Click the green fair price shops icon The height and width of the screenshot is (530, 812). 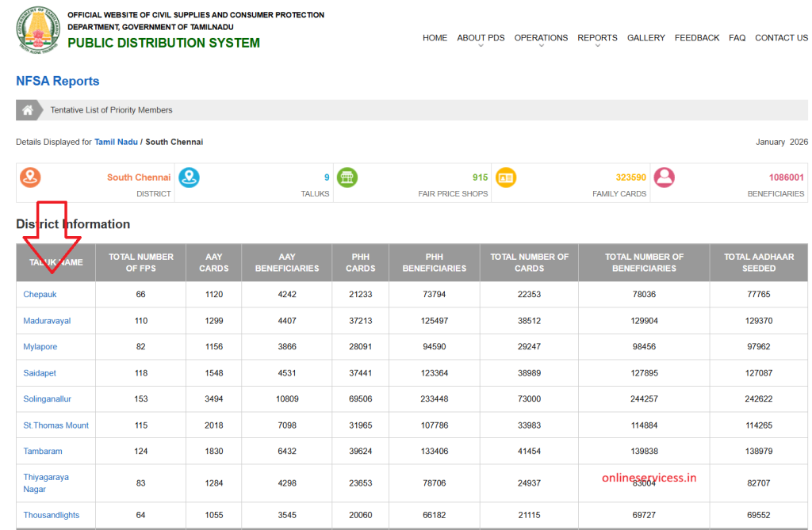[347, 177]
